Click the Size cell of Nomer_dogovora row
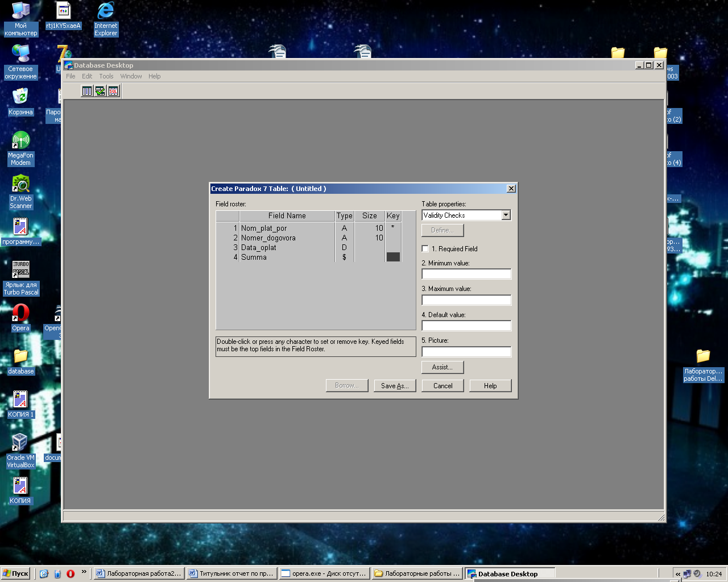The image size is (728, 582). pyautogui.click(x=370, y=238)
